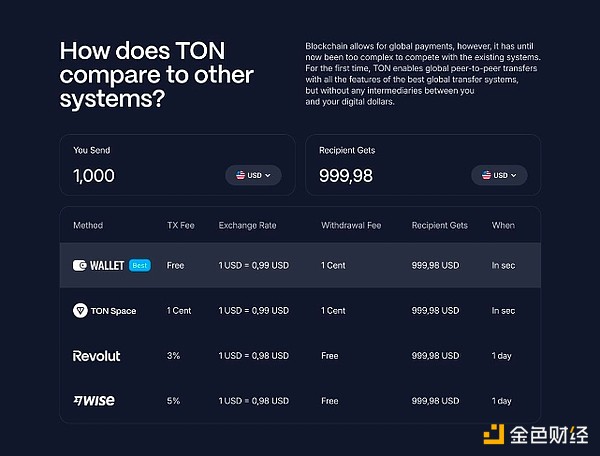Click the You Send amount field 1,000
This screenshot has width=600, height=456.
click(x=94, y=176)
